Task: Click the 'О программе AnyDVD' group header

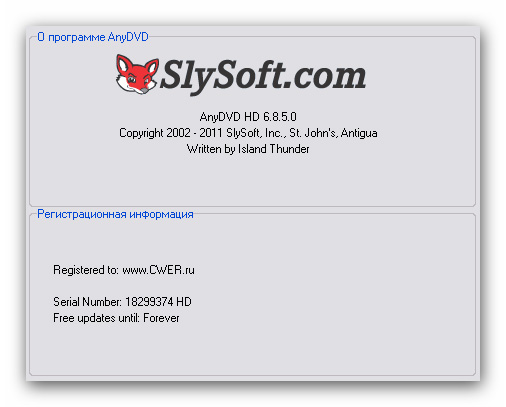Action: (93, 37)
